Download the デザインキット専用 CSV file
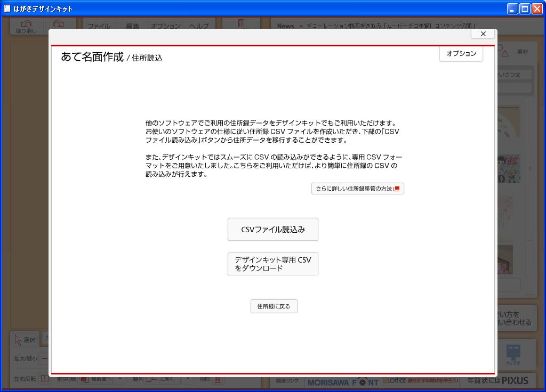 [x=272, y=264]
